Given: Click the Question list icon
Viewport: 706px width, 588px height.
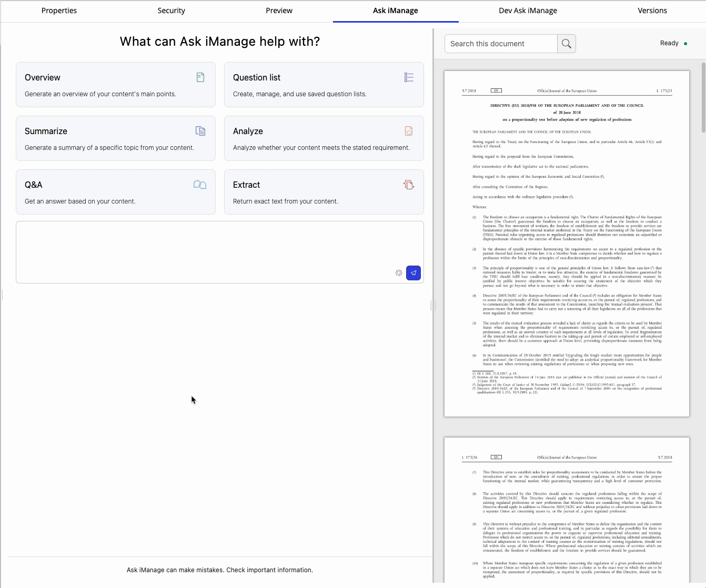Looking at the screenshot, I should [409, 77].
